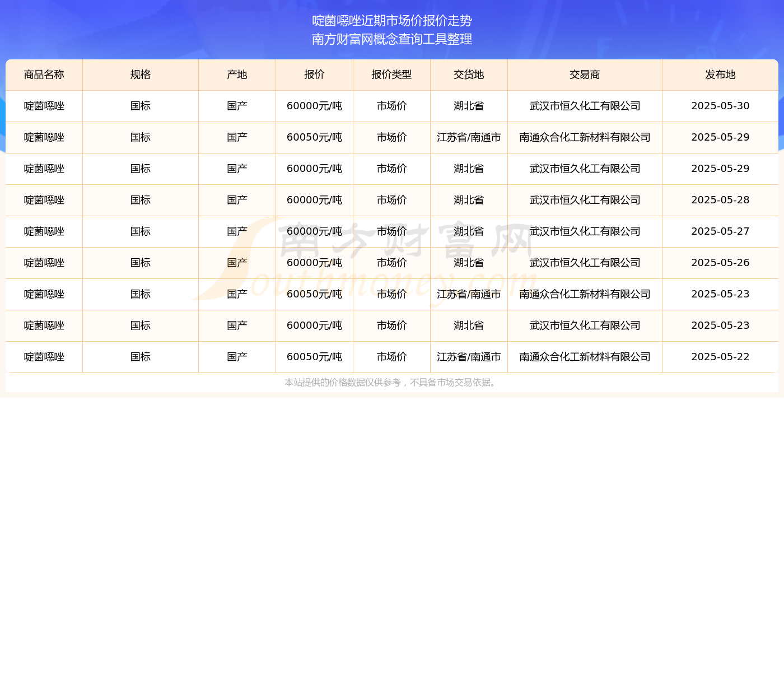The height and width of the screenshot is (675, 784).
Task: Click the title 啶菌噁唑近期市场价报价走势
Action: (392, 21)
